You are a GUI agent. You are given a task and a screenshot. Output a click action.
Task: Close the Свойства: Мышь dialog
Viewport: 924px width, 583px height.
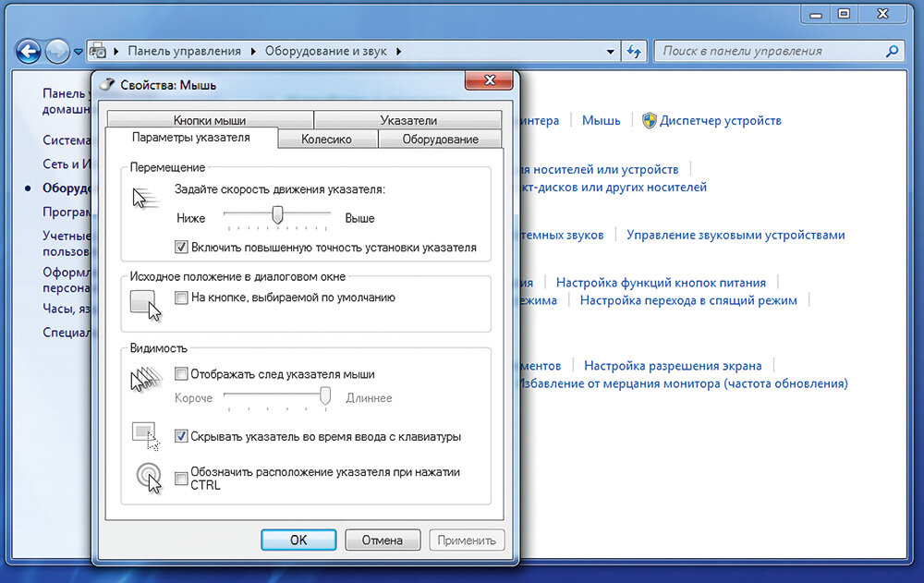pos(489,80)
